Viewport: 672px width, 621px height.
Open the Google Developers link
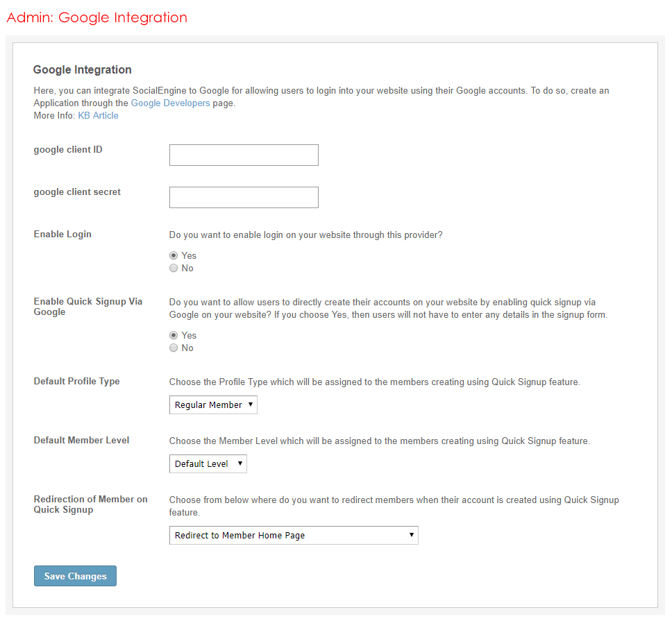[x=170, y=103]
